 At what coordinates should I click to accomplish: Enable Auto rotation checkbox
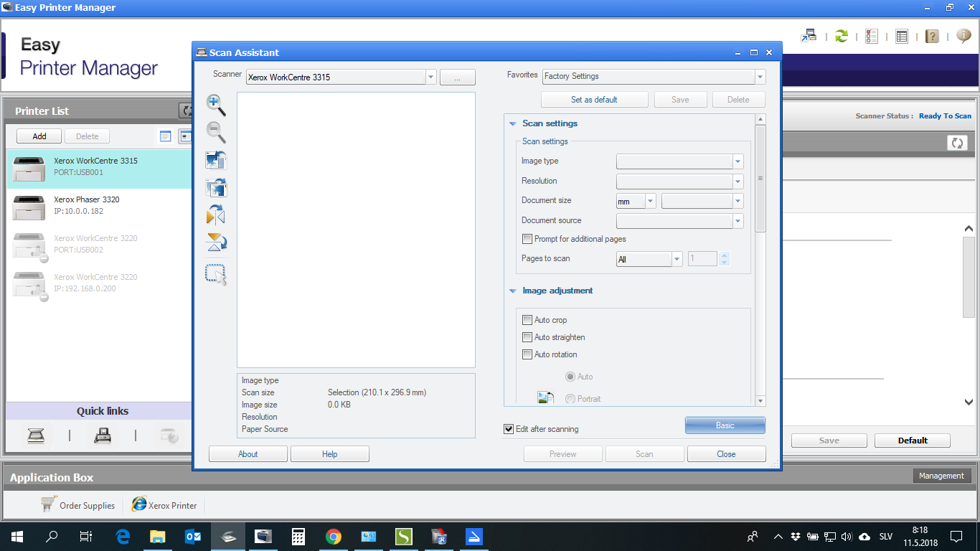527,354
